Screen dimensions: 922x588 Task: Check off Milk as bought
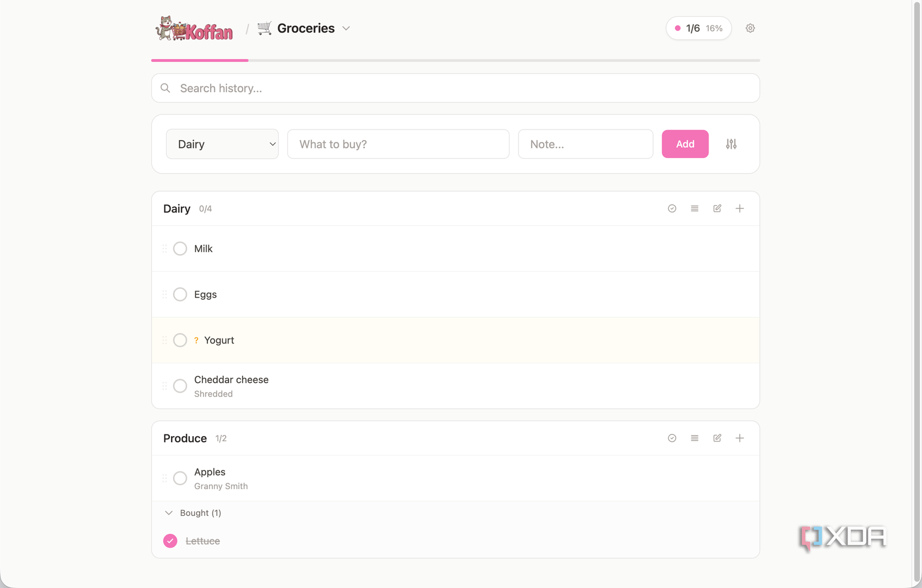(x=180, y=248)
